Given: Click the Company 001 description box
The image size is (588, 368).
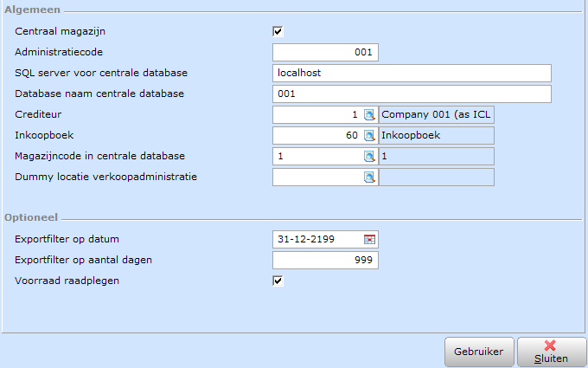Looking at the screenshot, I should (x=437, y=114).
